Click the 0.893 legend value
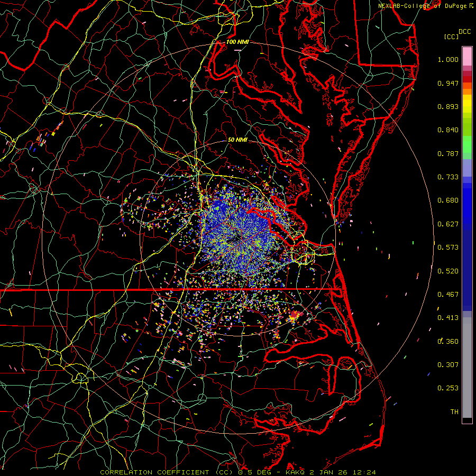 448,106
